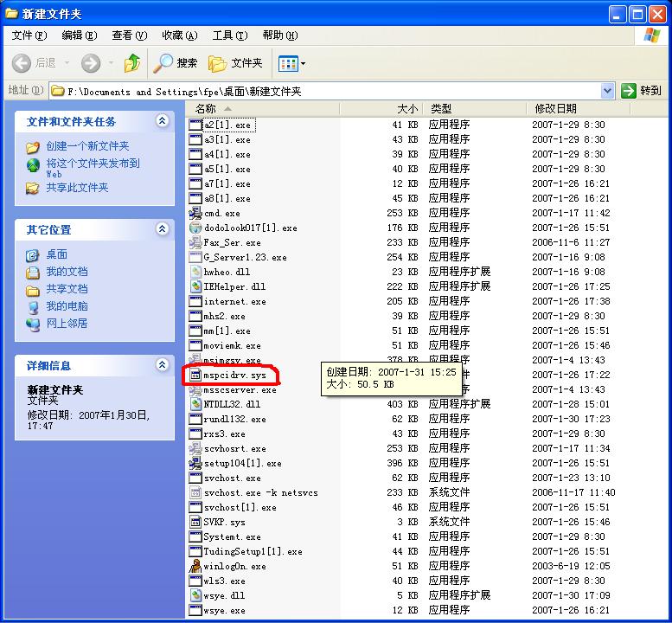
Task: Select the G_Server1.23.exe file icon
Action: pyautogui.click(x=195, y=257)
